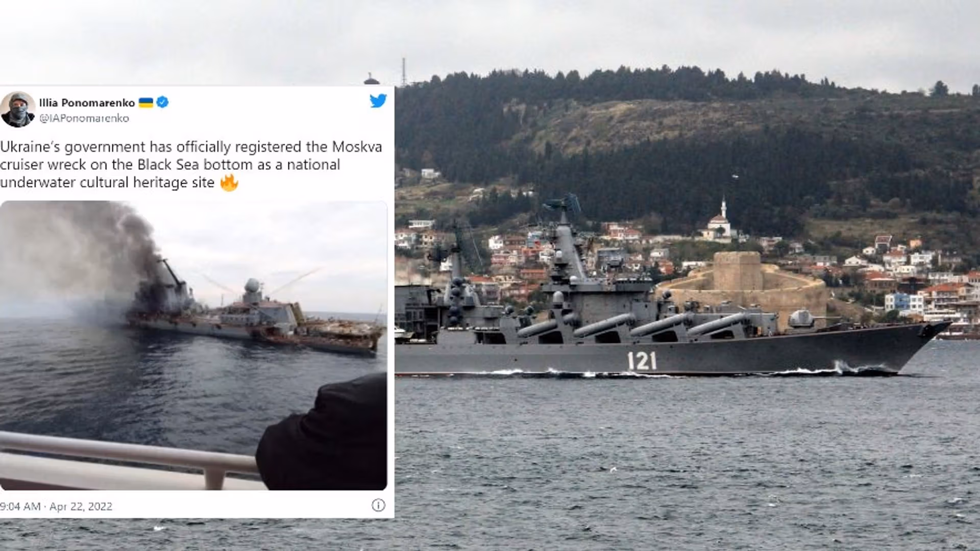Click the word Moskva in tweet text

(357, 147)
